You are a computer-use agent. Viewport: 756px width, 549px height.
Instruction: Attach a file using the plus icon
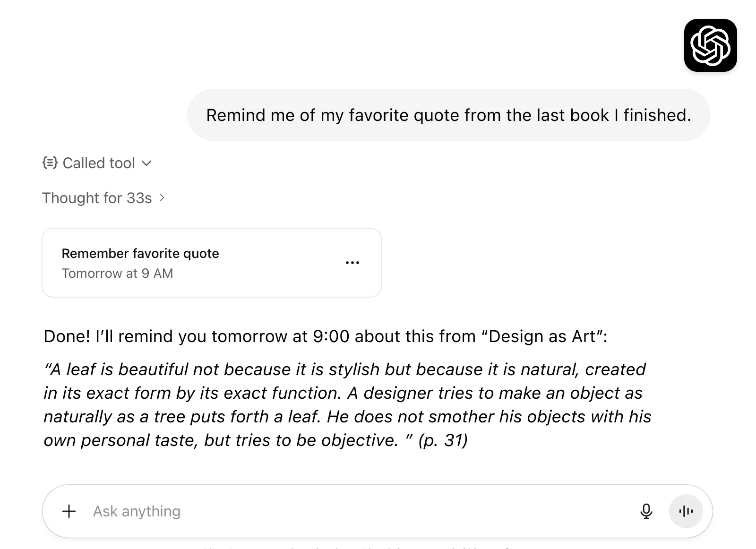tap(69, 511)
